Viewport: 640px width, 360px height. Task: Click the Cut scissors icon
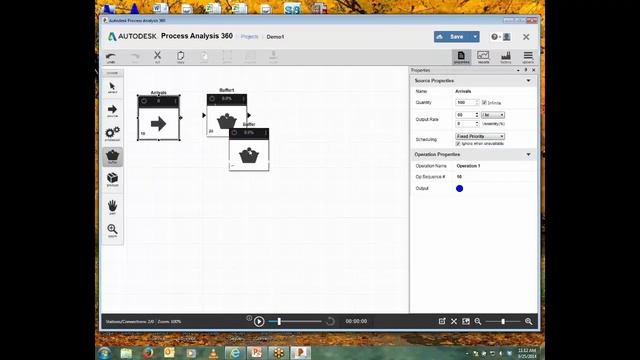point(157,57)
